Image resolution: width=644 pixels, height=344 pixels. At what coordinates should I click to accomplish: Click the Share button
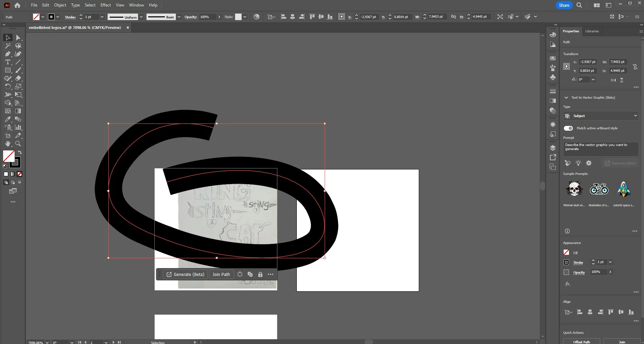564,5
